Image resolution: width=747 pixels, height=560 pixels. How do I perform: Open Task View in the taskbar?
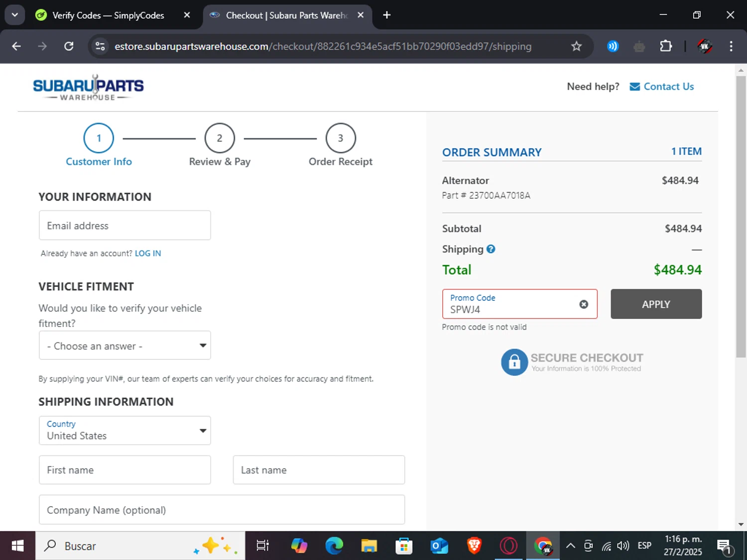(x=262, y=546)
